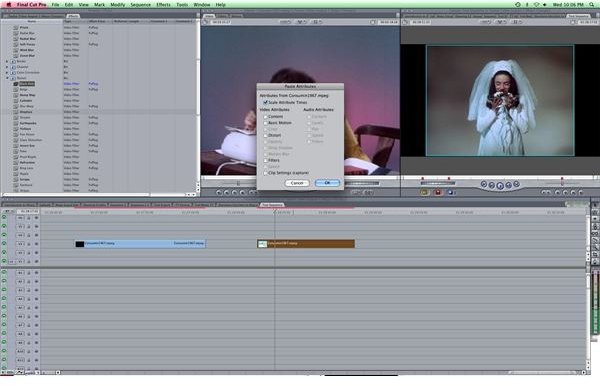Image resolution: width=600 pixels, height=386 pixels.
Task: Open the Sequence menu
Action: click(x=140, y=5)
